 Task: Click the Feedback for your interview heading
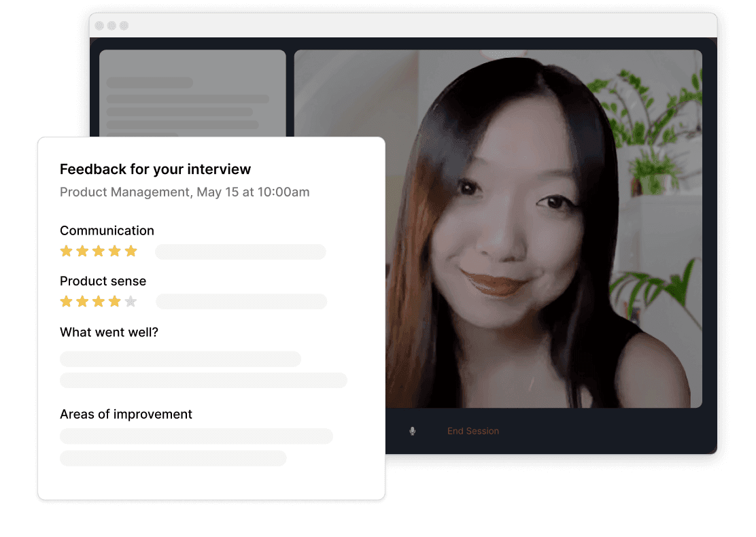coord(155,169)
